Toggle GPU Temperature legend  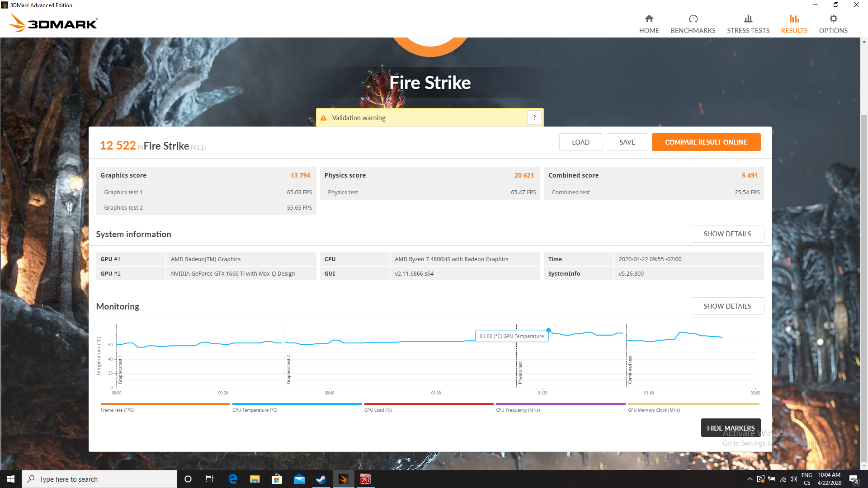297,407
